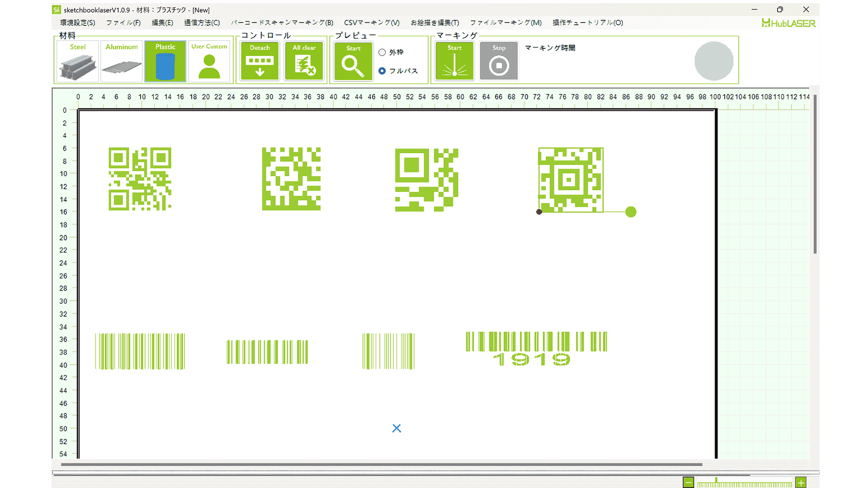Select the 外枠 preview radio option
Screen dimensions: 868x488
click(391, 52)
